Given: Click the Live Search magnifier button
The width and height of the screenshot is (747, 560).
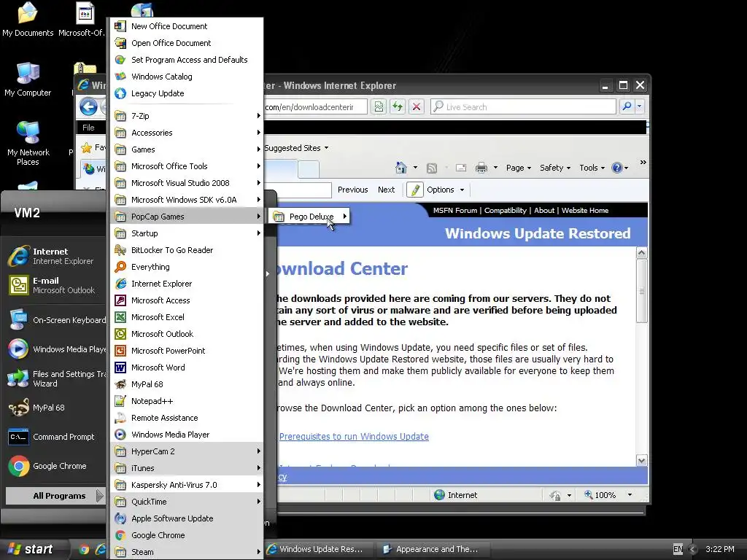Looking at the screenshot, I should click(x=627, y=106).
